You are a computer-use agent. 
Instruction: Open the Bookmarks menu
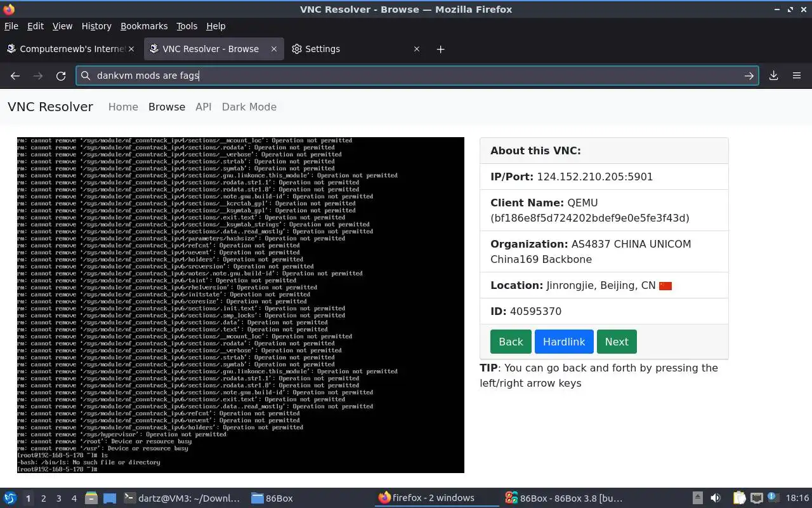click(x=144, y=26)
